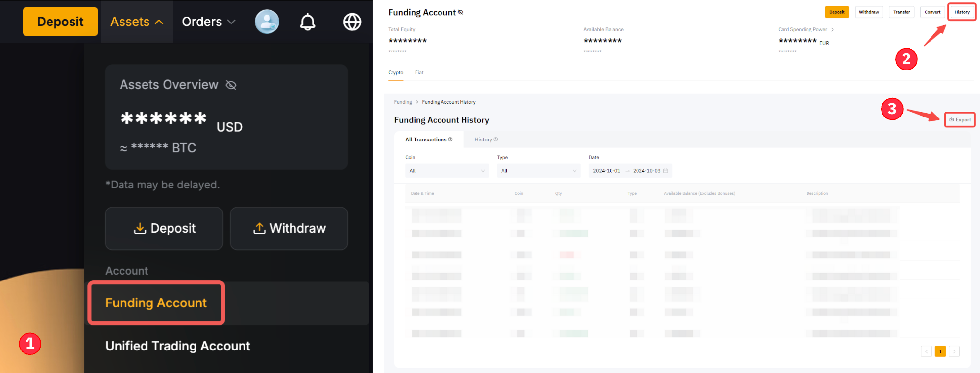Open the Orders dropdown menu
The image size is (980, 373).
point(209,22)
